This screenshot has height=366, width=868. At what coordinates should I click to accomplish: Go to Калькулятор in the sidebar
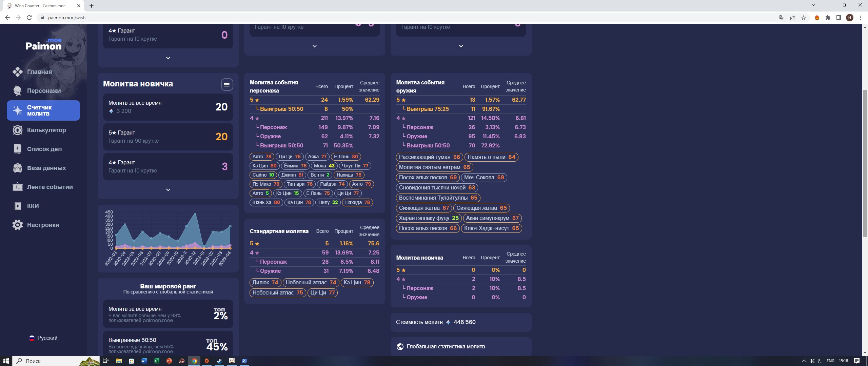point(46,130)
